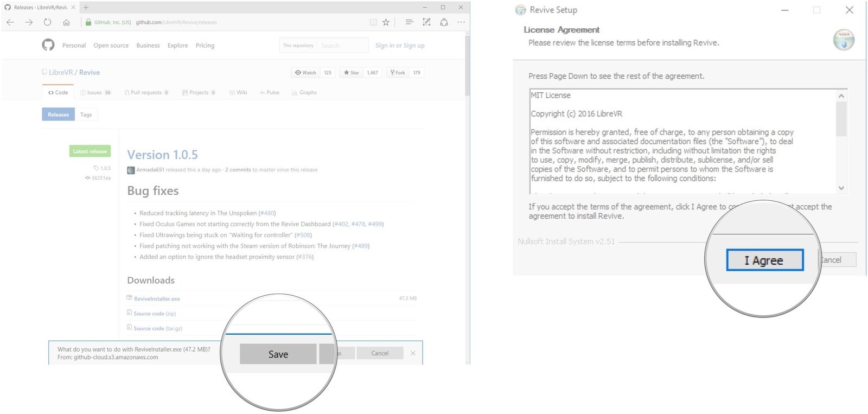This screenshot has width=868, height=414.
Task: Open issue #480 link
Action: 267,213
